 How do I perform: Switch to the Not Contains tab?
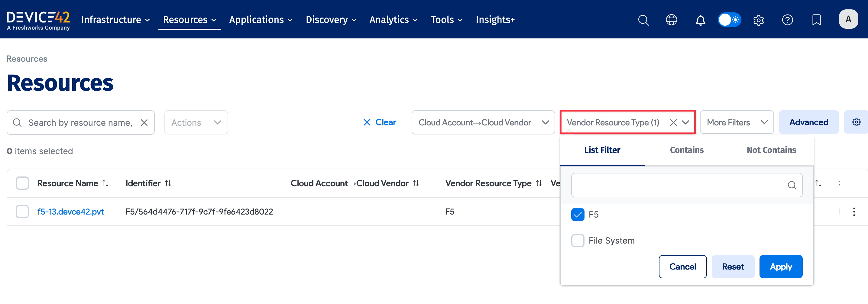771,150
